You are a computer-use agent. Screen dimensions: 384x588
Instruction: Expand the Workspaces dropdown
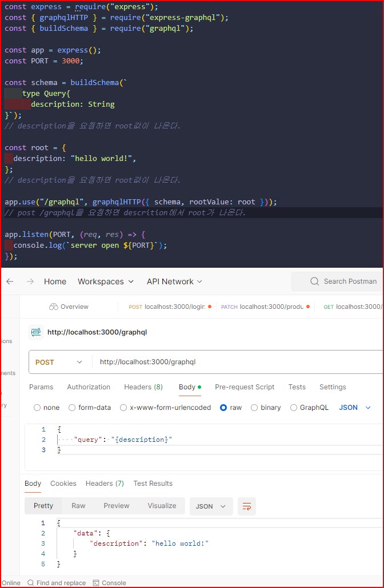pos(106,281)
